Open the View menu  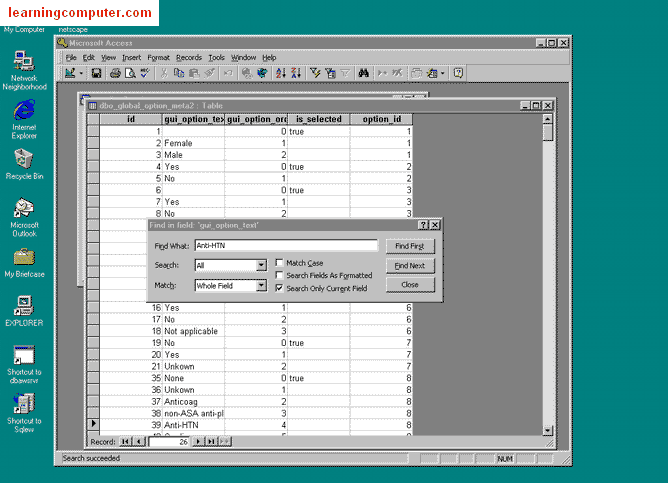[x=108, y=58]
